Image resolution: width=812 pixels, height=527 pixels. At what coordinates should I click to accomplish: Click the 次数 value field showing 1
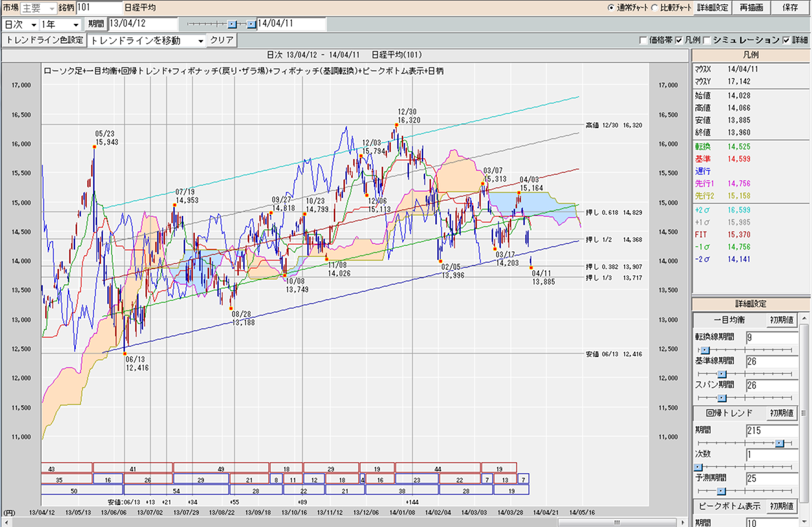(x=772, y=455)
